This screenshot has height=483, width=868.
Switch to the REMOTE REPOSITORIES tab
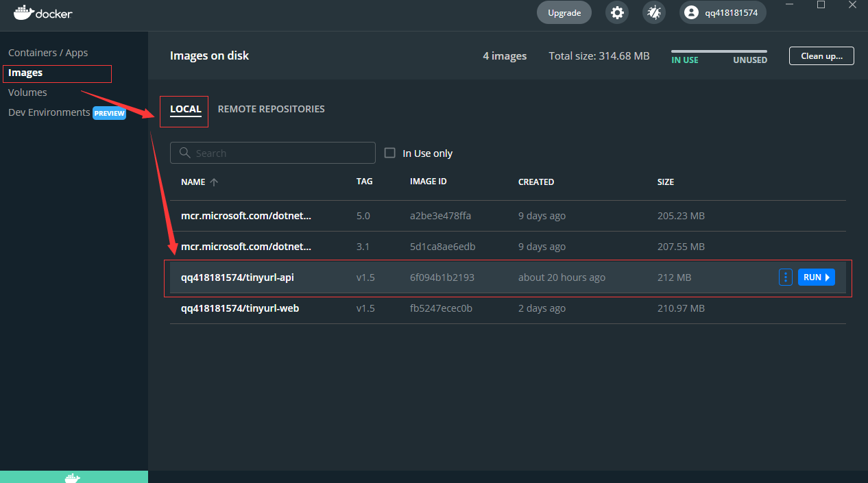click(x=272, y=109)
